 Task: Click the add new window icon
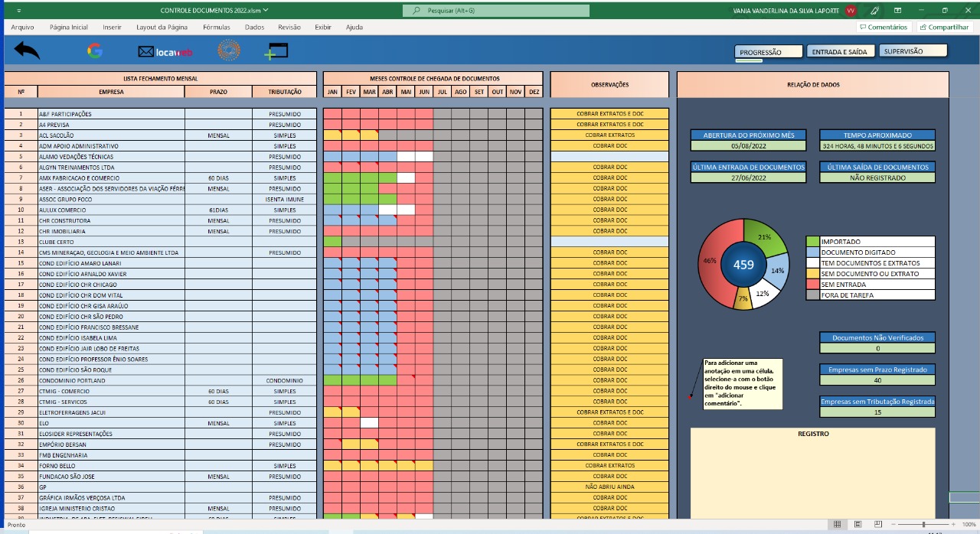point(276,51)
